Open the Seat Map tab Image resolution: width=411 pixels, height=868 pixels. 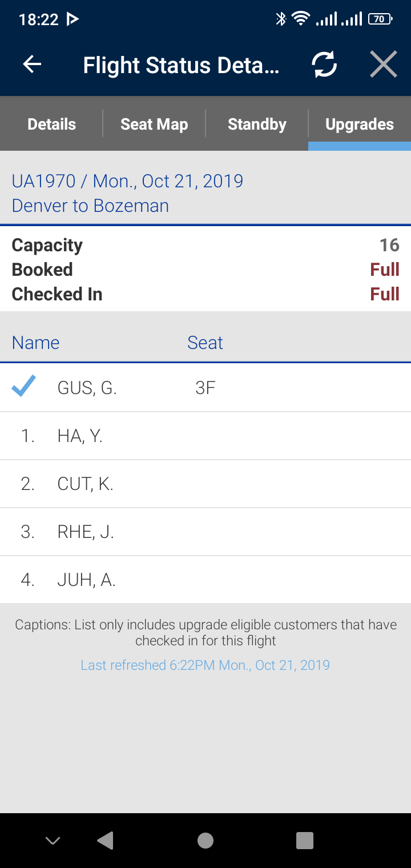pos(154,124)
